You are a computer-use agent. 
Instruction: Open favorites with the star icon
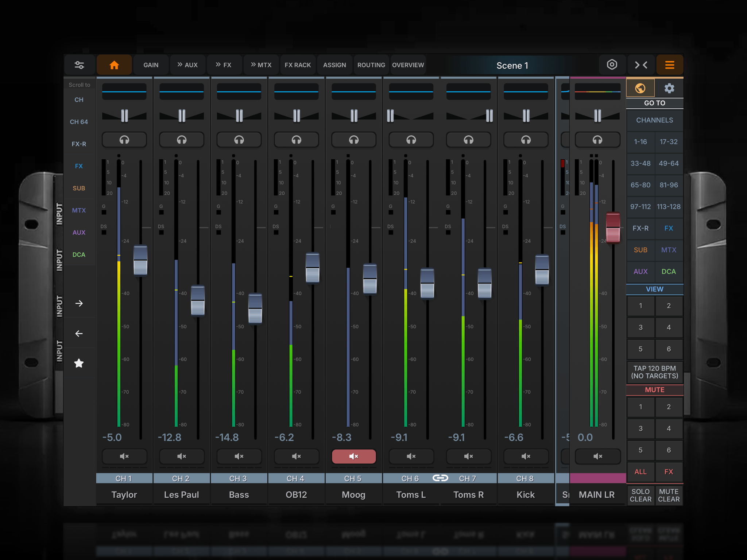tap(79, 363)
